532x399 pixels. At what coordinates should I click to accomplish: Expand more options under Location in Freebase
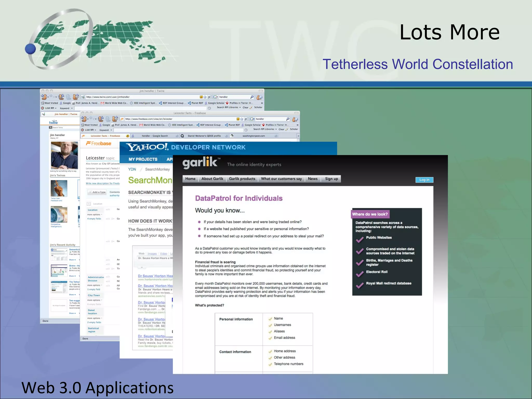(95, 215)
